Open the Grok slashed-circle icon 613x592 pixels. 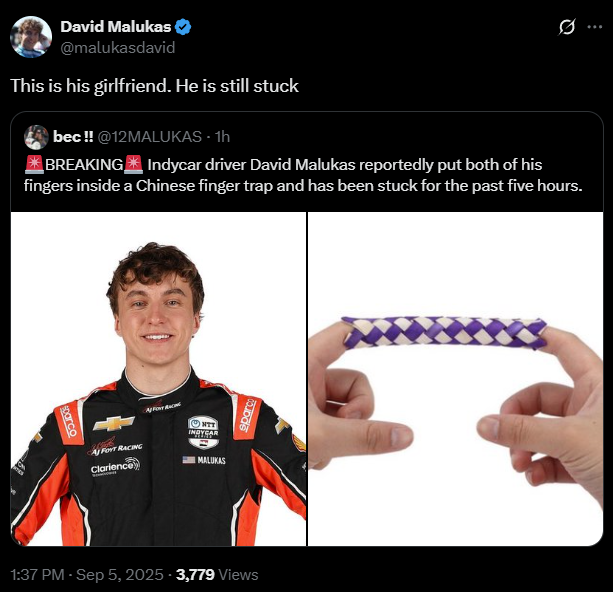click(567, 27)
